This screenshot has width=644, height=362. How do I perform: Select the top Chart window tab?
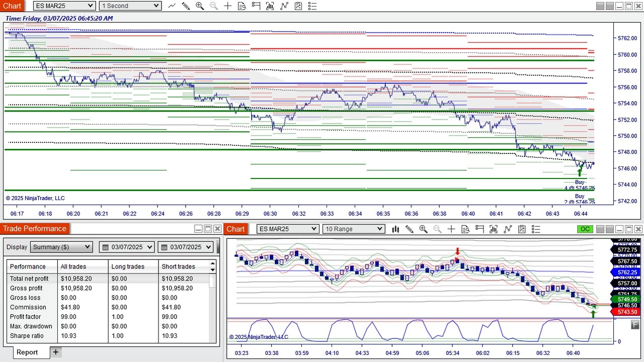[x=12, y=6]
